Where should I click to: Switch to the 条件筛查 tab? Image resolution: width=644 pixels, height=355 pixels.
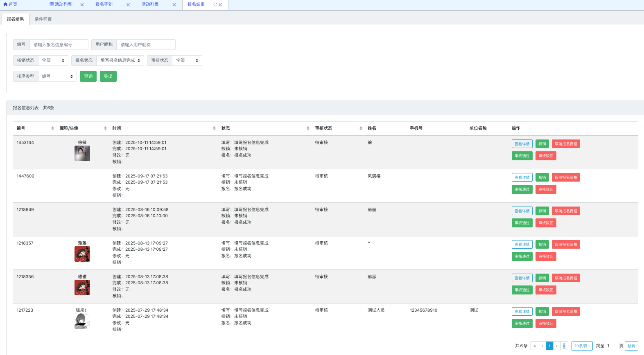43,19
